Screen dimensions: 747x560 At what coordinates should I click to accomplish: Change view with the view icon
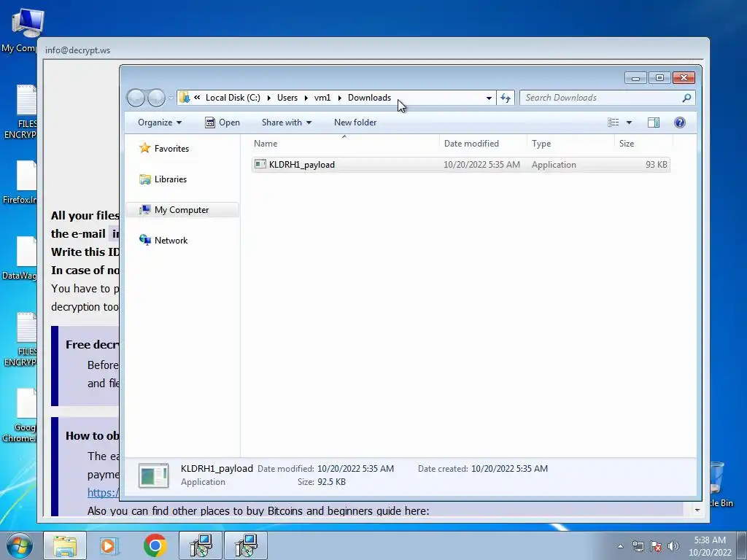point(613,122)
